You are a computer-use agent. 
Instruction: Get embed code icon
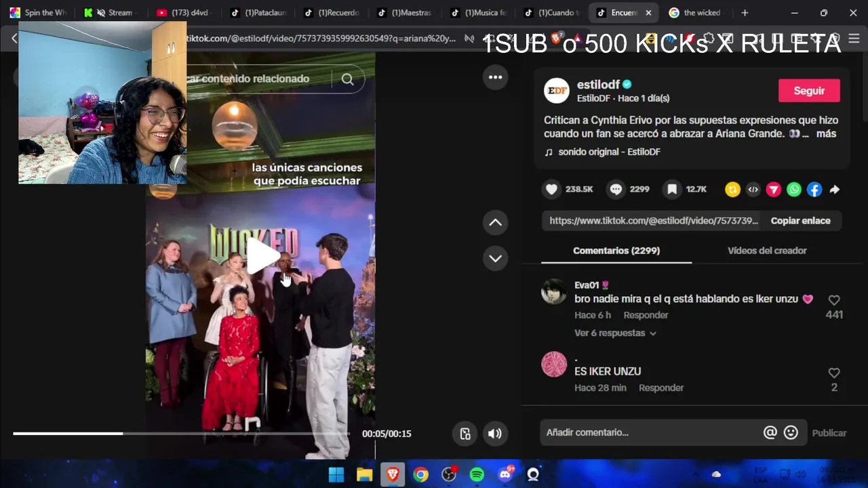pyautogui.click(x=753, y=190)
